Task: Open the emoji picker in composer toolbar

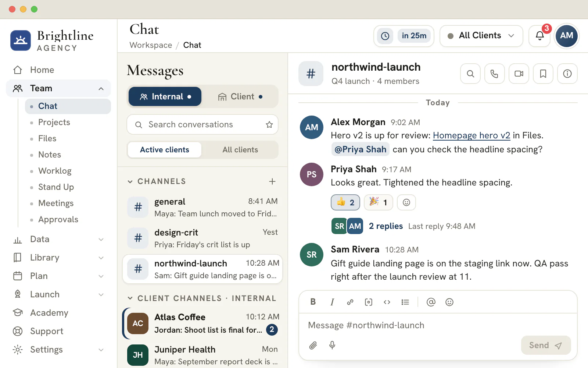Action: point(449,302)
